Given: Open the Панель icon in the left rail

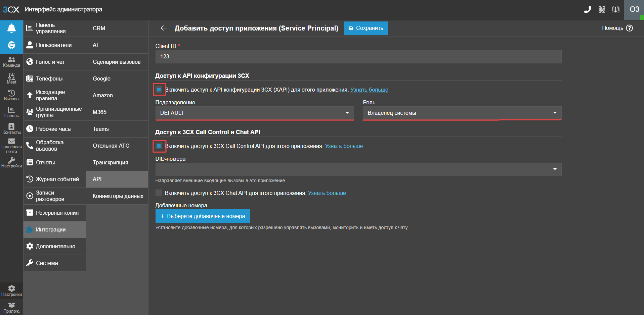Looking at the screenshot, I should 11,112.
